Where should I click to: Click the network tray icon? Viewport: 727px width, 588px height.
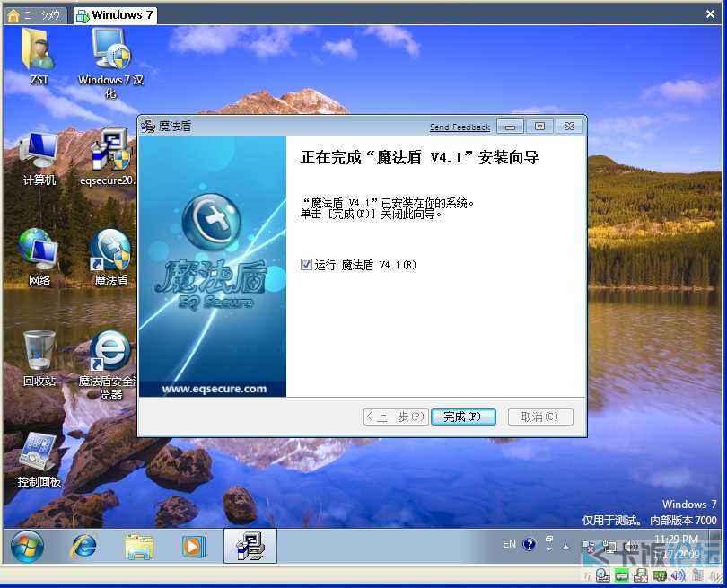click(609, 548)
